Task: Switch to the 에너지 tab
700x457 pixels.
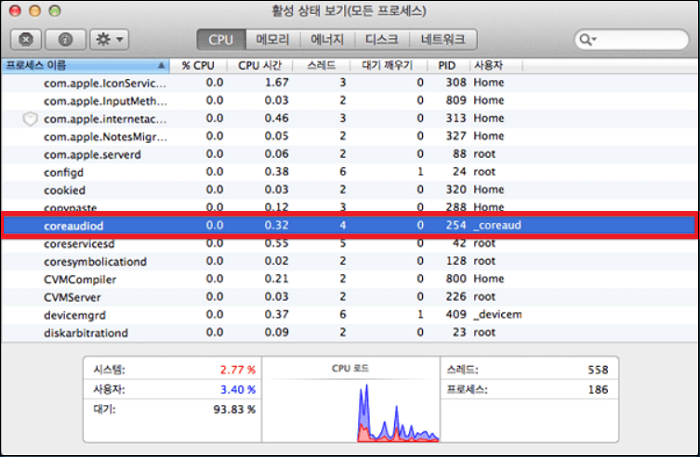Action: pos(327,40)
